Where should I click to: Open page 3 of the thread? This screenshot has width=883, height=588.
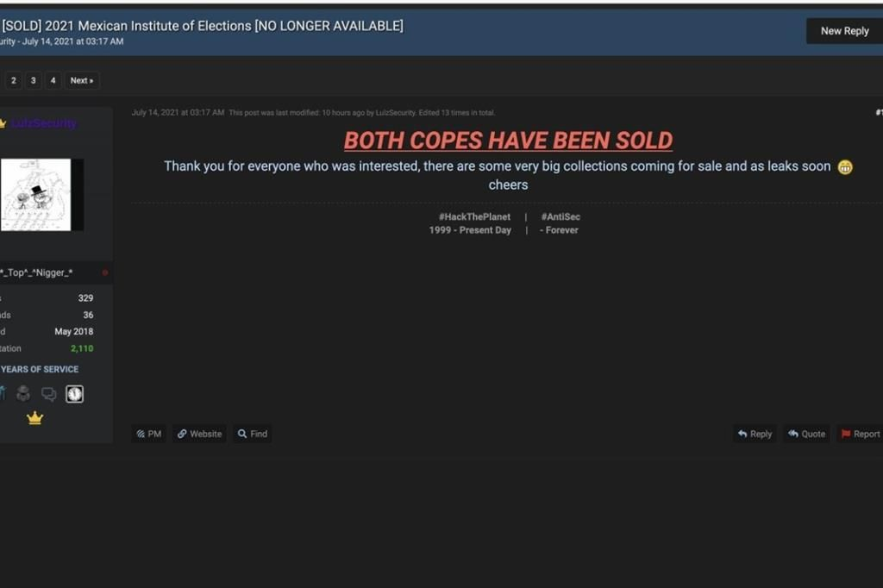click(34, 80)
